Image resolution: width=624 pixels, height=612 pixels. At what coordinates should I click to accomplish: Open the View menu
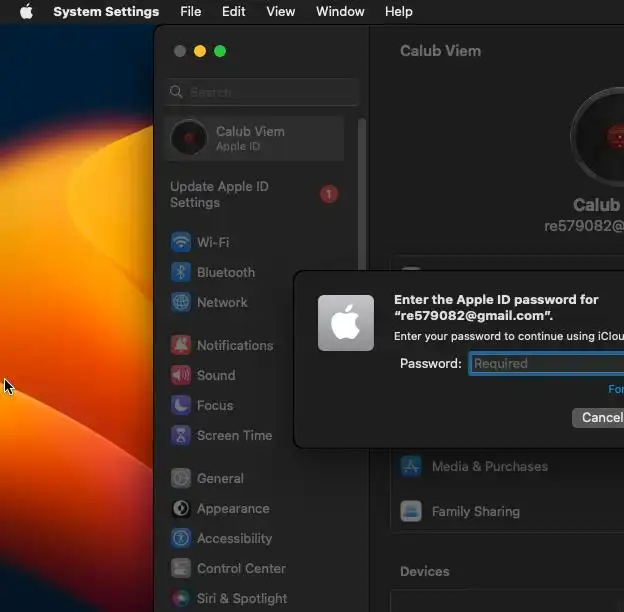[x=281, y=12]
